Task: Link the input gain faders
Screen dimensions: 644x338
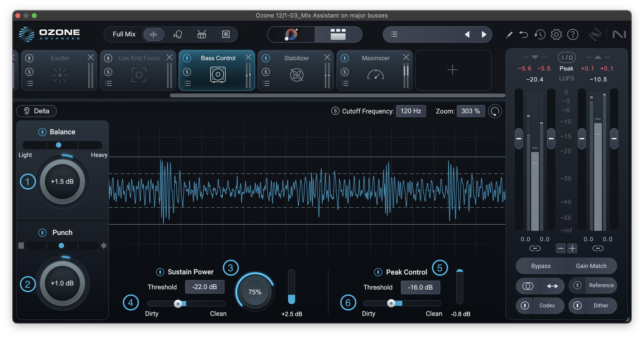Action: (x=535, y=248)
